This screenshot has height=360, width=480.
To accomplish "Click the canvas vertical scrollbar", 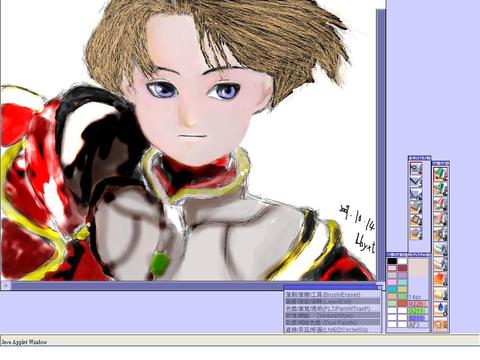I will [381, 145].
